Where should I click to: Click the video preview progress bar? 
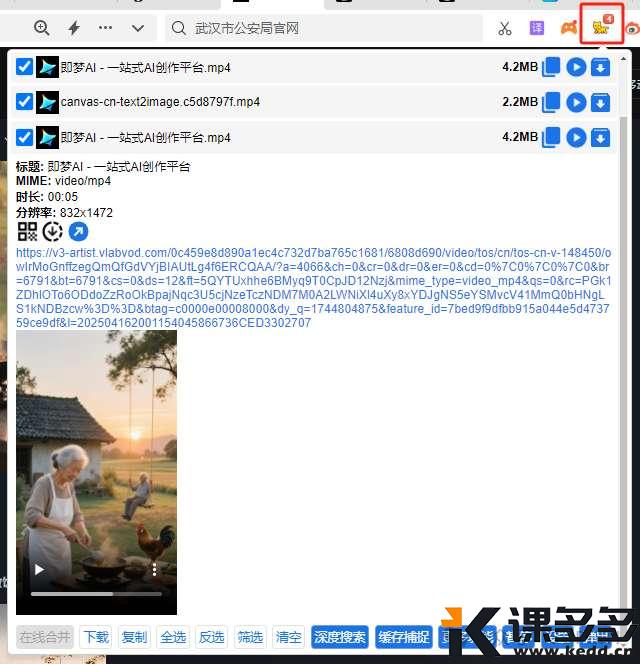(x=96, y=593)
